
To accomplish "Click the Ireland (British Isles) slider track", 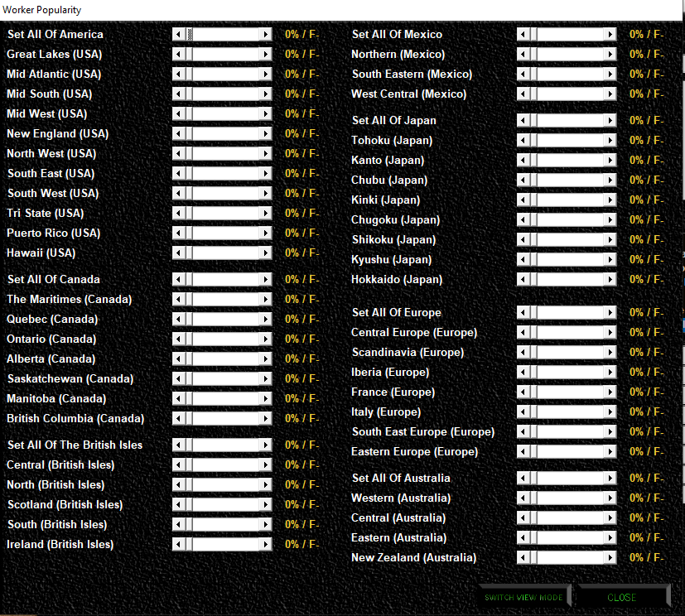I will [x=226, y=545].
